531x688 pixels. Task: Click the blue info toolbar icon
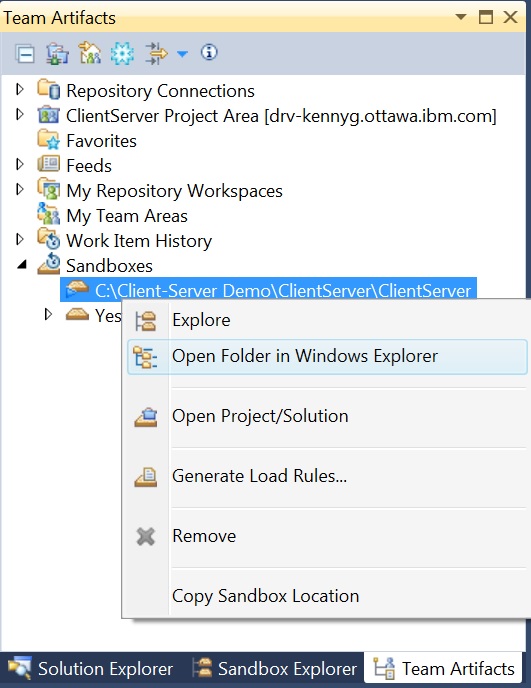[209, 52]
